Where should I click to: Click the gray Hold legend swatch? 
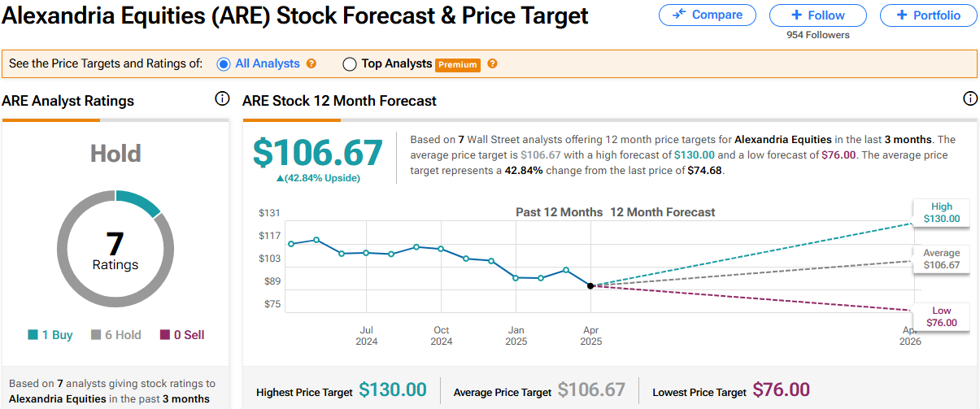click(96, 335)
